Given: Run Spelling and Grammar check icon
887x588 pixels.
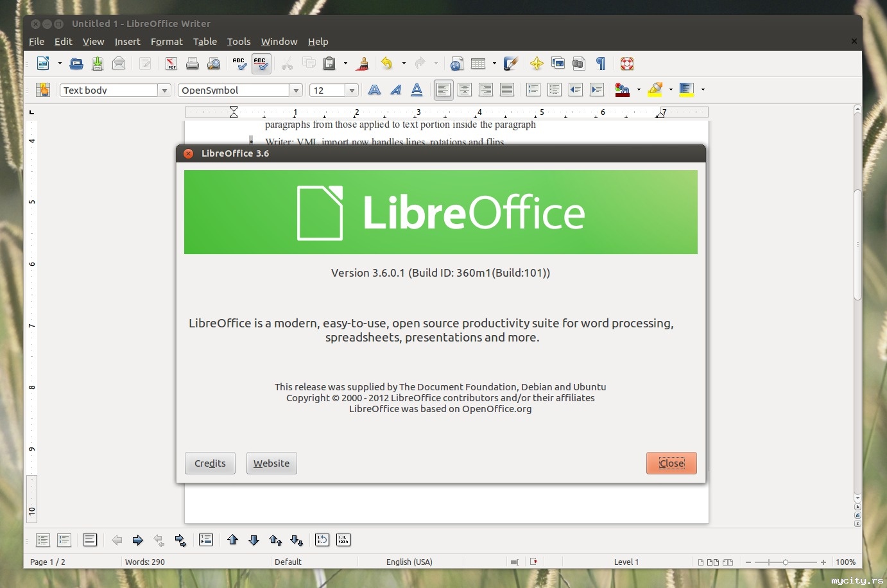Looking at the screenshot, I should tap(239, 63).
